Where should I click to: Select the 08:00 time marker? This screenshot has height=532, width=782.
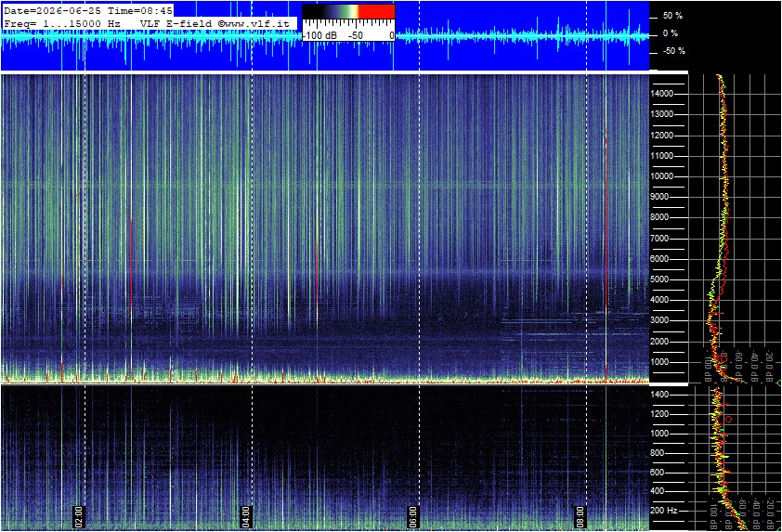pyautogui.click(x=580, y=516)
